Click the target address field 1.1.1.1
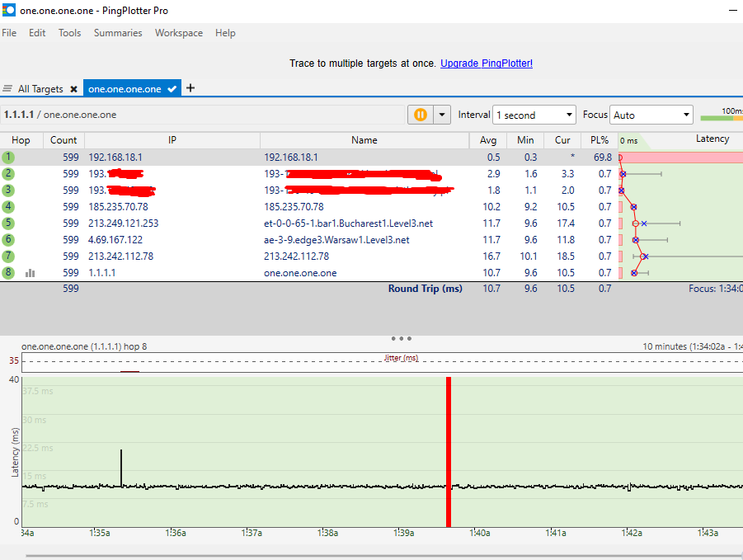 tap(202, 115)
